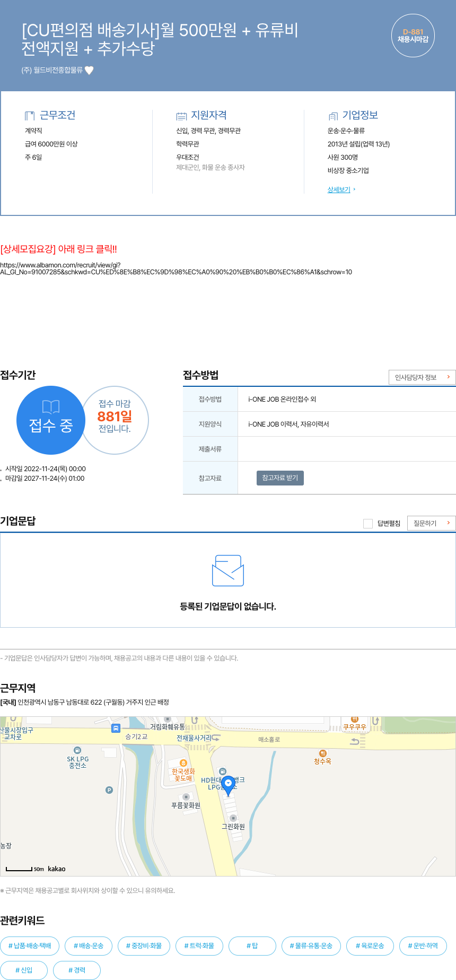Click the 사원 300명 text
Screen dimensions: 456x980
pyautogui.click(x=343, y=157)
